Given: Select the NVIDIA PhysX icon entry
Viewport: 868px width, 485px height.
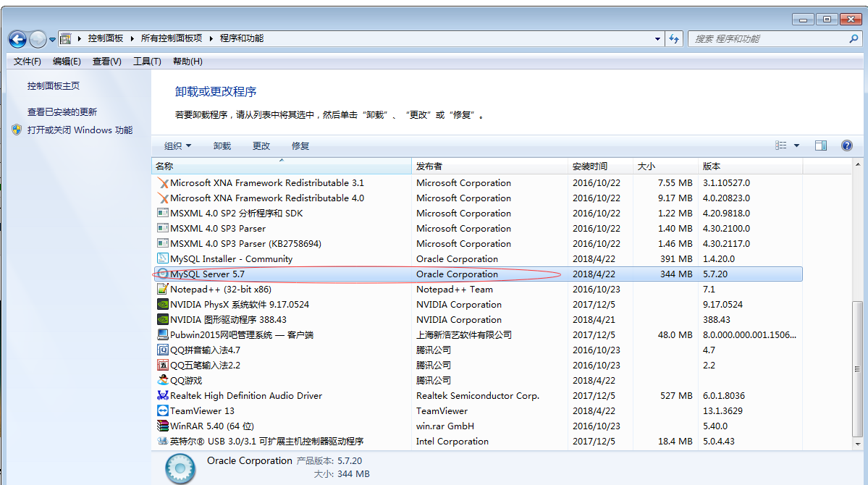Looking at the screenshot, I should click(163, 305).
